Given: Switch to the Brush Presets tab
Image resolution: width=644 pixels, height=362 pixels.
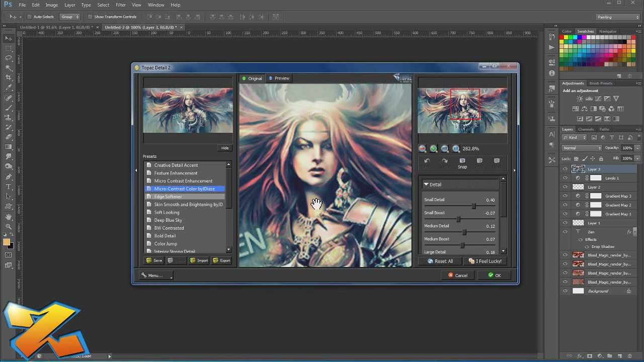Looking at the screenshot, I should 601,83.
